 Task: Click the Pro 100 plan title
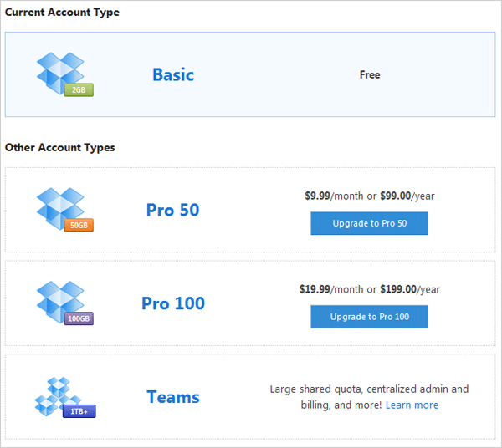173,303
